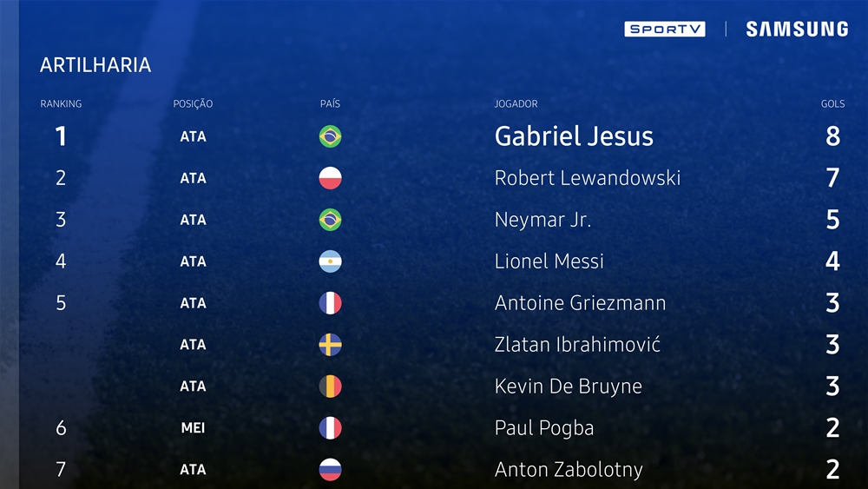
Task: Click the Brazil flag beside Neymar Jr.
Action: coord(330,219)
